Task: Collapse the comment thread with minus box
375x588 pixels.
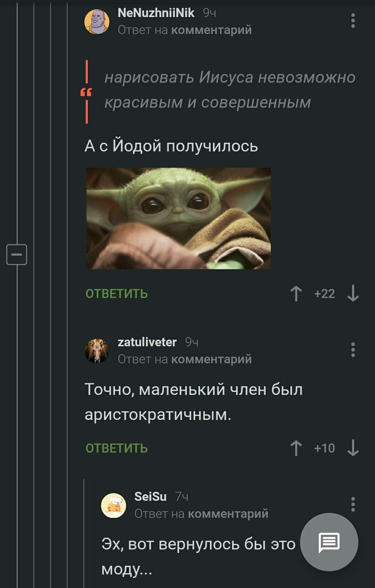Action: (17, 255)
